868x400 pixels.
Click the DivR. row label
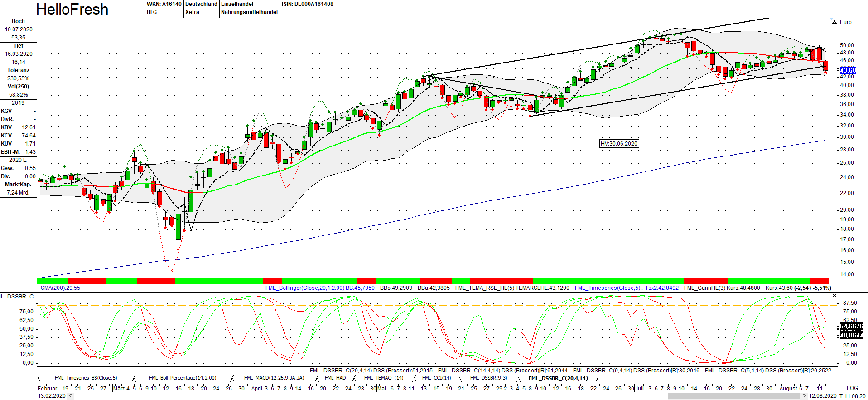click(7, 119)
